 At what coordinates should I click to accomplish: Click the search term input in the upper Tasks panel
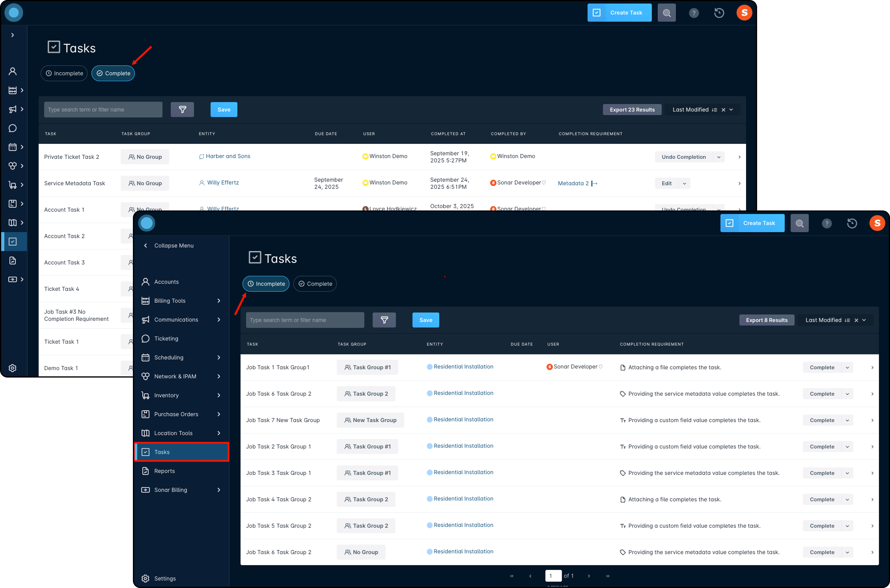(x=103, y=110)
